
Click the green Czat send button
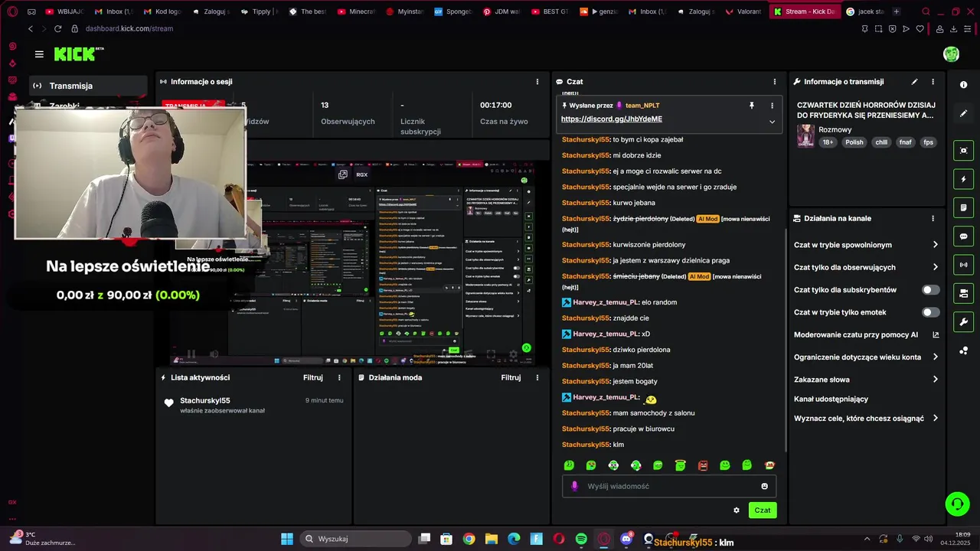(763, 510)
